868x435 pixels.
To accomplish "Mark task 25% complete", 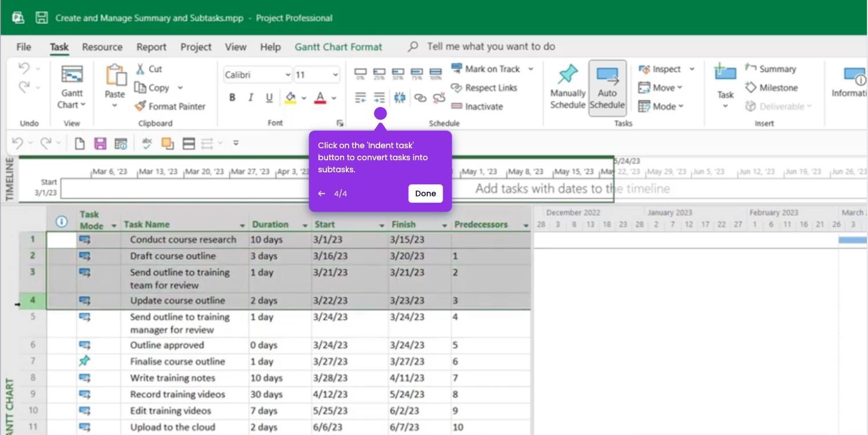I will point(379,73).
